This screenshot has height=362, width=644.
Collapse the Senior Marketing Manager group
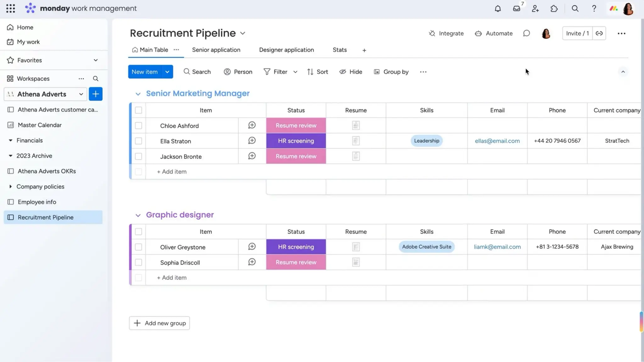pyautogui.click(x=138, y=94)
